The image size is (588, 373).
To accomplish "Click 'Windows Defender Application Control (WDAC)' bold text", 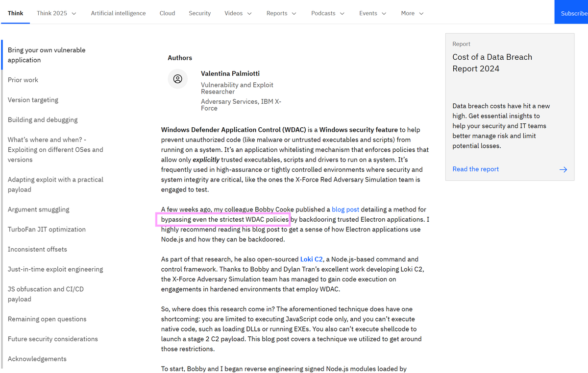I will tap(234, 130).
